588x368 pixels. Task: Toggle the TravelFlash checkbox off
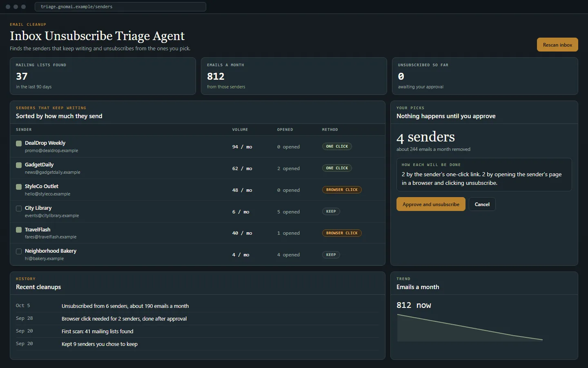tap(19, 230)
